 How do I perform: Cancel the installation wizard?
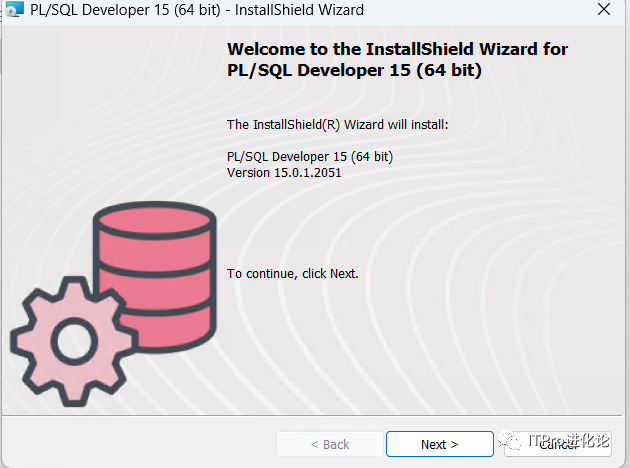[558, 444]
